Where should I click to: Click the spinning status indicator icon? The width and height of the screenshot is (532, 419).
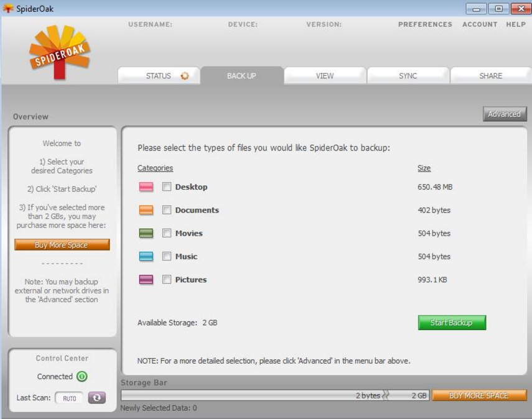[185, 76]
